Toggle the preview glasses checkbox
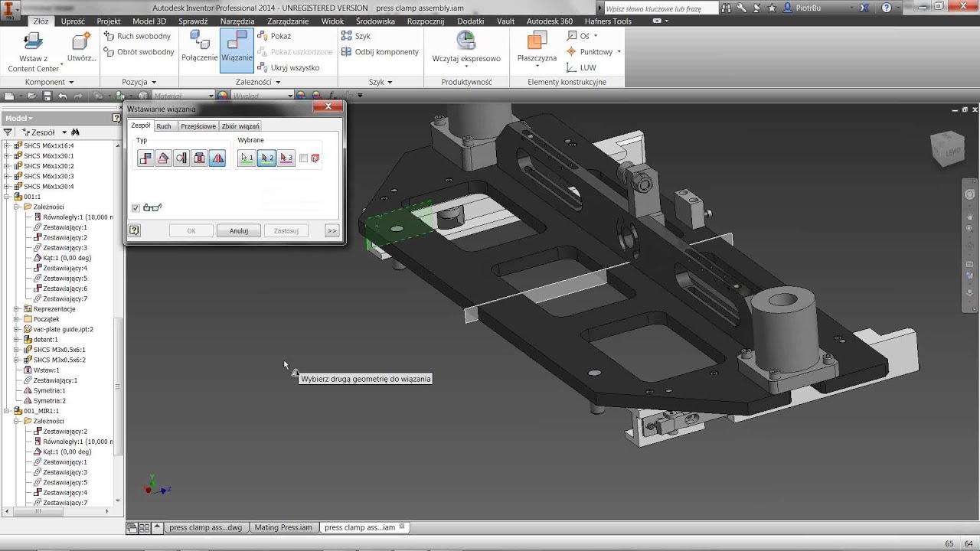980x551 pixels. pos(136,207)
